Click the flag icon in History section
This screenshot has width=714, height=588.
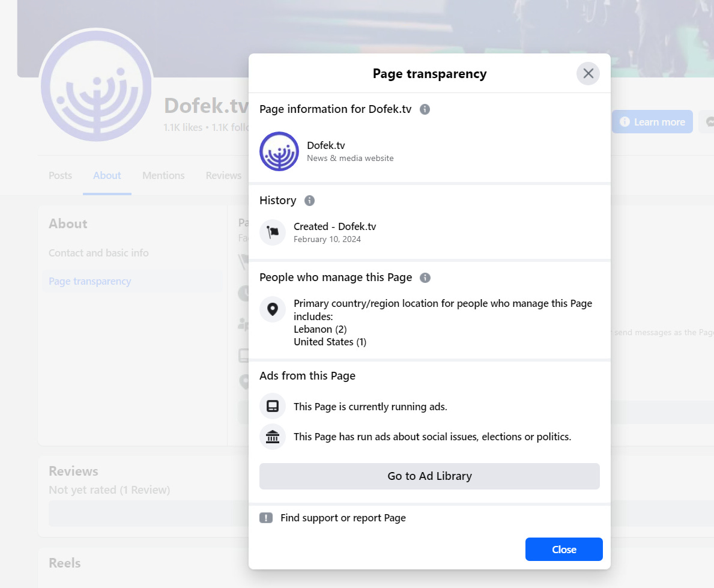[x=273, y=232]
